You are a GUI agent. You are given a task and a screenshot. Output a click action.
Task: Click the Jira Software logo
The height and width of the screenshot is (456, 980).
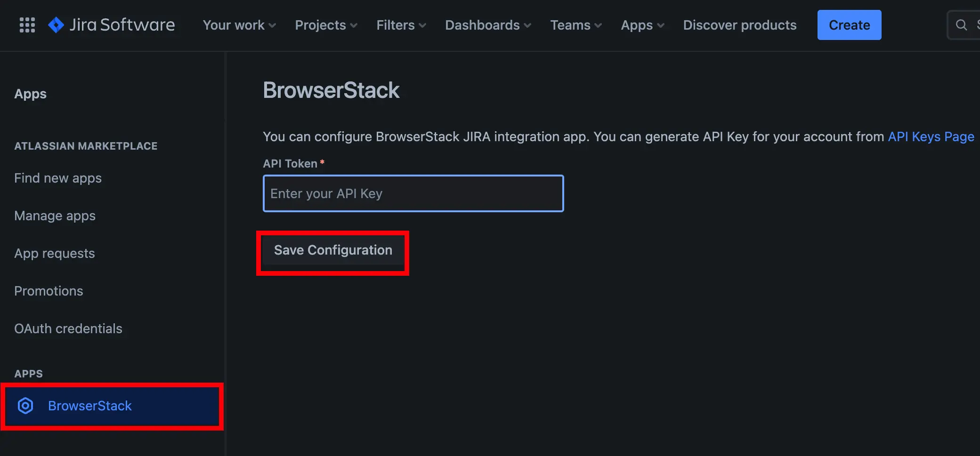click(x=112, y=25)
